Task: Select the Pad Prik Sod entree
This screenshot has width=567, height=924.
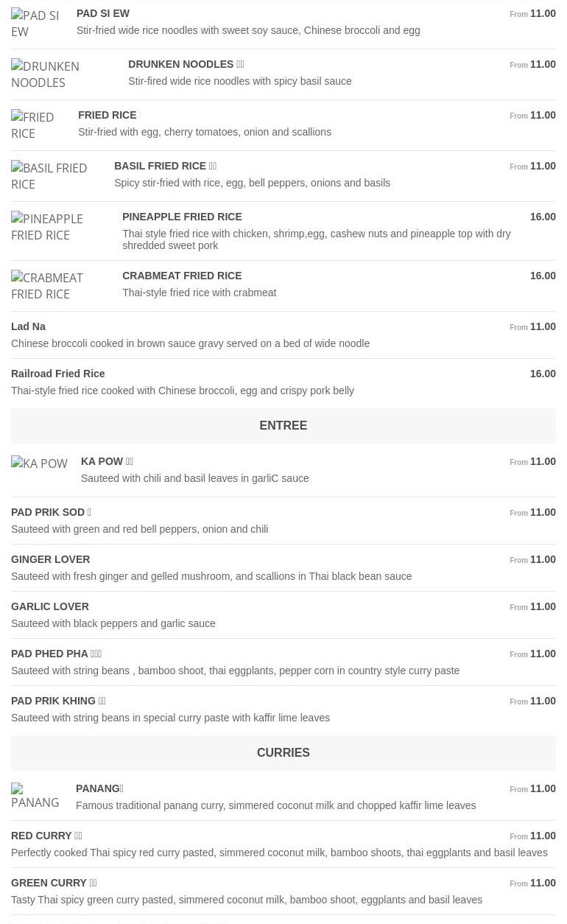Action: pos(49,512)
